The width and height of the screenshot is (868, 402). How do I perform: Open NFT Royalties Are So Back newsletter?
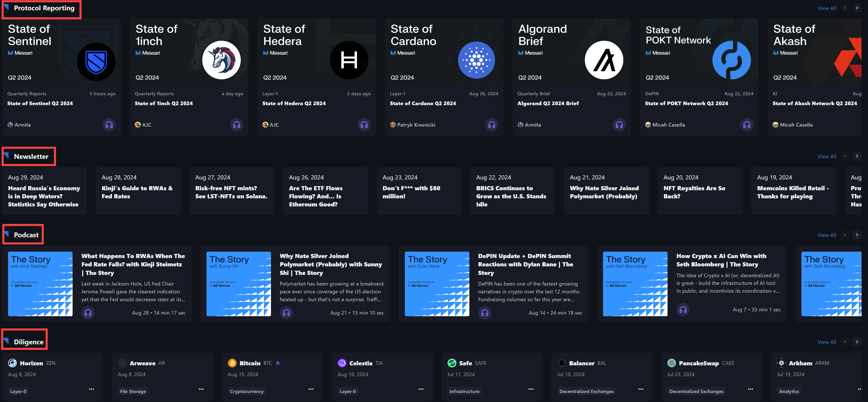point(700,191)
